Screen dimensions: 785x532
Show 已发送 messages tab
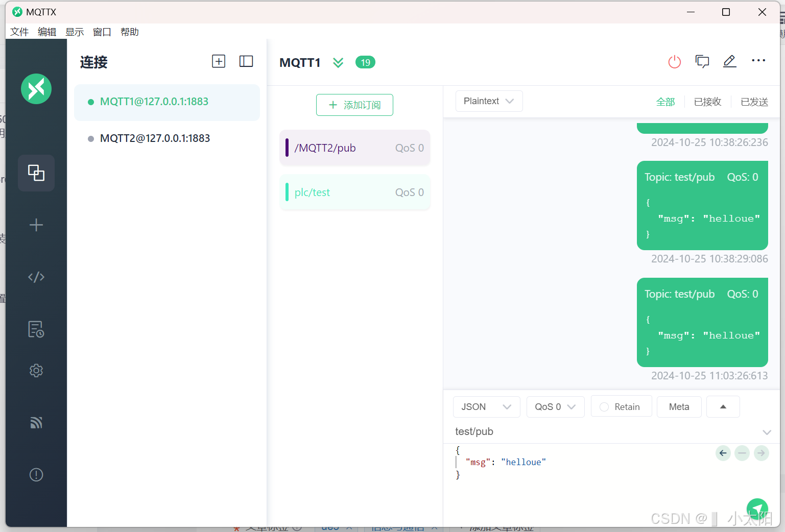[x=754, y=102]
